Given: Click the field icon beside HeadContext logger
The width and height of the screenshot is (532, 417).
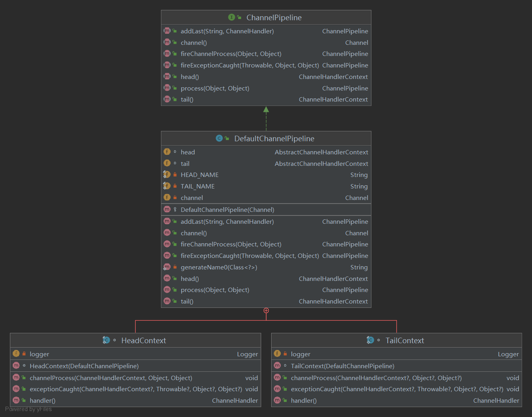Looking at the screenshot, I should click(x=16, y=354).
